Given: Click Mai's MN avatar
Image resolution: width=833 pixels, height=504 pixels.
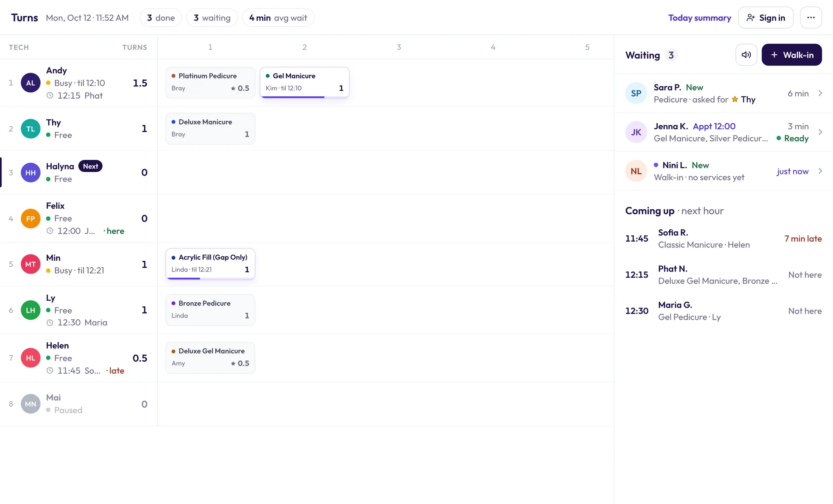Looking at the screenshot, I should 30,404.
